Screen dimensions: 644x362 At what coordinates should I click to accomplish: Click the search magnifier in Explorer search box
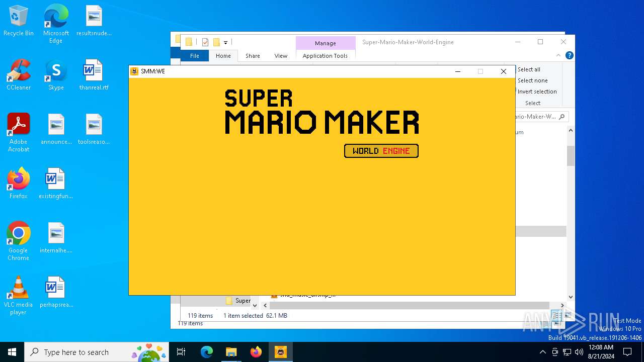(562, 117)
